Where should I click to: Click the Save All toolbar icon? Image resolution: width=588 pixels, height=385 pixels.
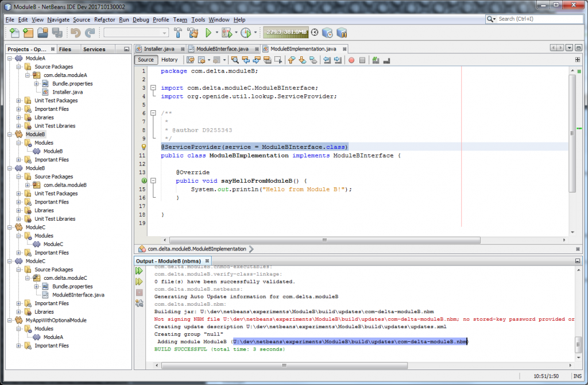[x=57, y=33]
